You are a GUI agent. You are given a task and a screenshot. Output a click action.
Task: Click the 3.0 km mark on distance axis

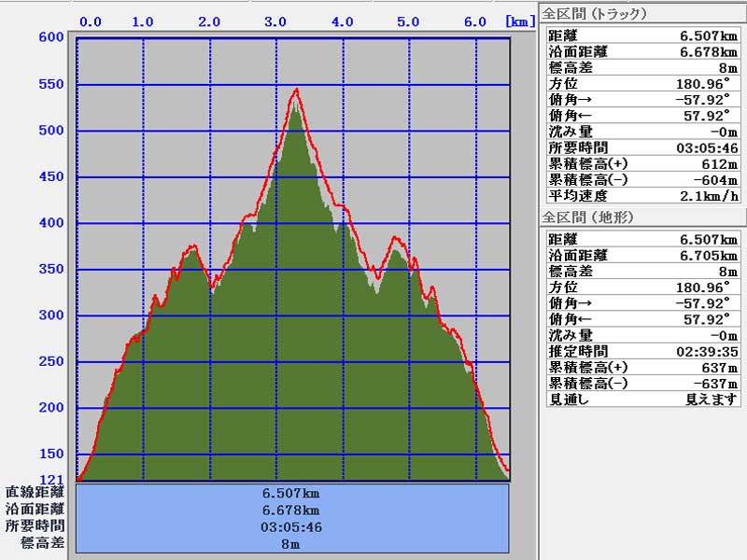point(275,21)
